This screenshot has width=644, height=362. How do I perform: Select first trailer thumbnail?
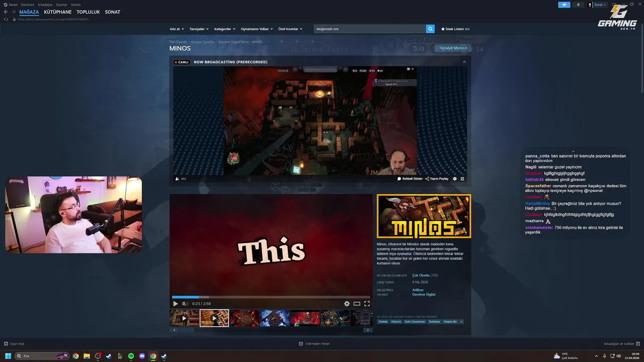(184, 318)
